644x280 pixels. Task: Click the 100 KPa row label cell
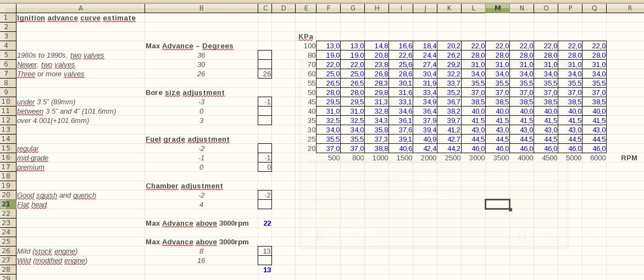pos(306,46)
